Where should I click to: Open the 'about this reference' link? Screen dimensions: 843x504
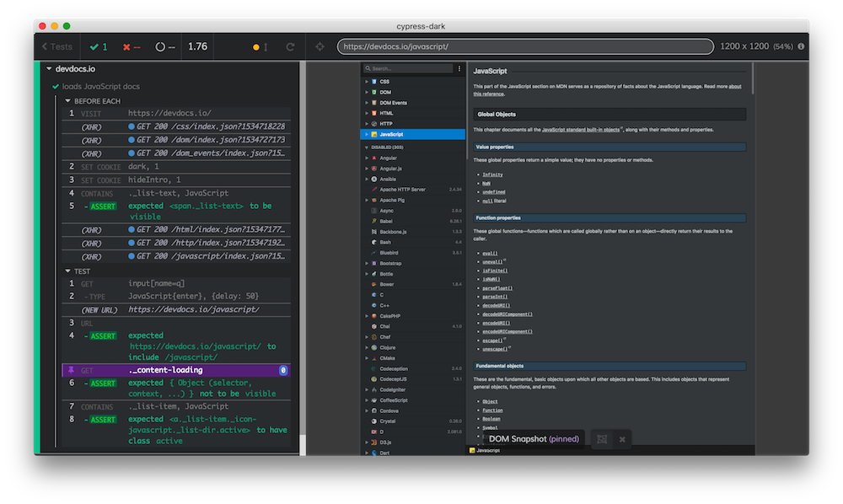point(735,86)
